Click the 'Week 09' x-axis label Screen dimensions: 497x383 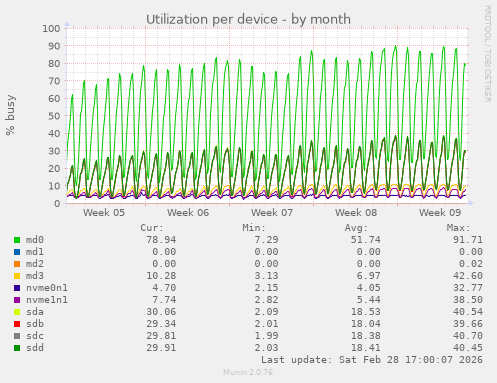440,213
